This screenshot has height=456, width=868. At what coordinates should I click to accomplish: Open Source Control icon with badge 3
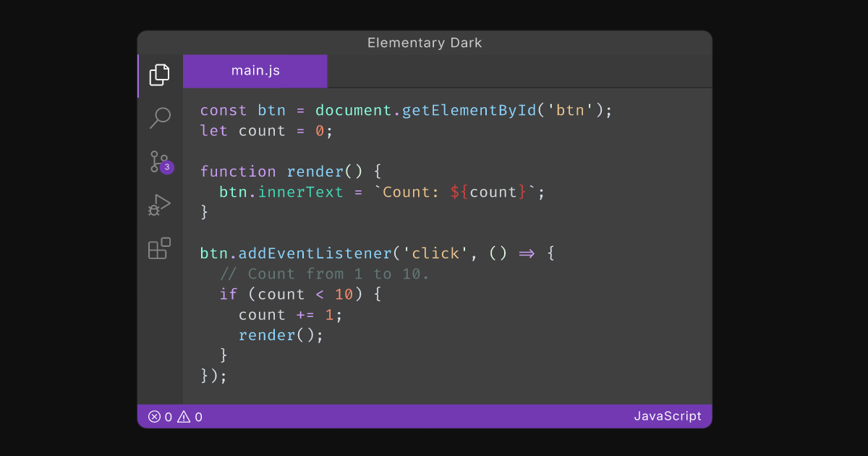tap(161, 162)
